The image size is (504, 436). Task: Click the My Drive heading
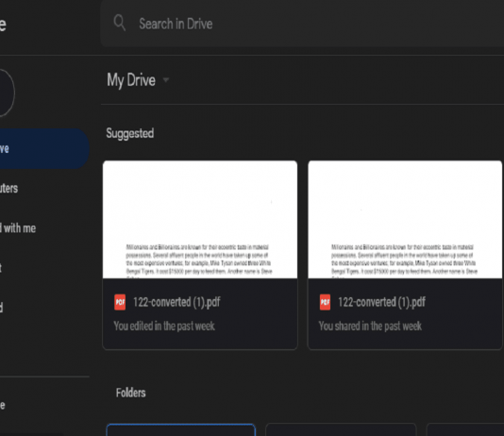131,80
